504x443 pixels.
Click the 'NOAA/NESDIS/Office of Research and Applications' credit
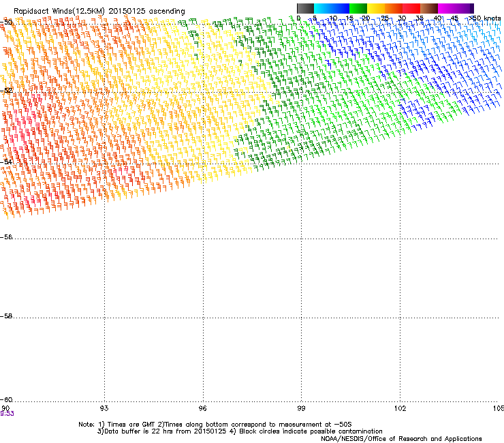(x=401, y=439)
